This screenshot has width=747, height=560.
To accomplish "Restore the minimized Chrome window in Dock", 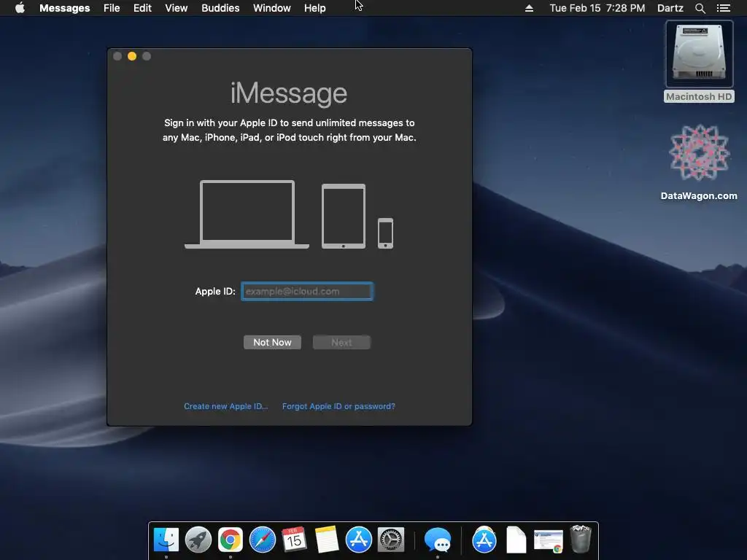I will tap(549, 541).
